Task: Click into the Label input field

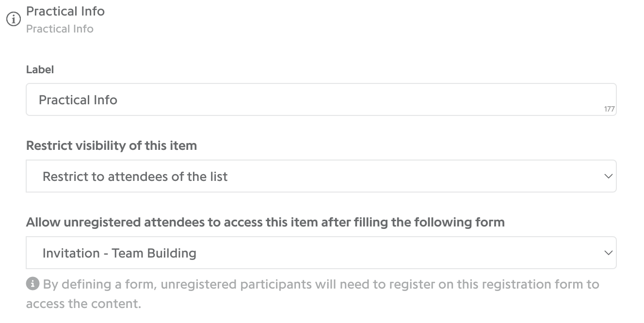Action: pyautogui.click(x=321, y=99)
